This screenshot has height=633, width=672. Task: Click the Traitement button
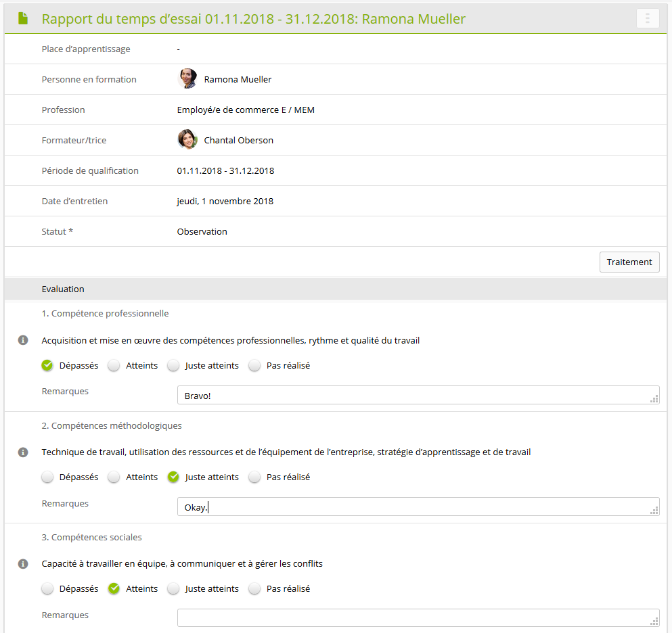click(x=629, y=262)
